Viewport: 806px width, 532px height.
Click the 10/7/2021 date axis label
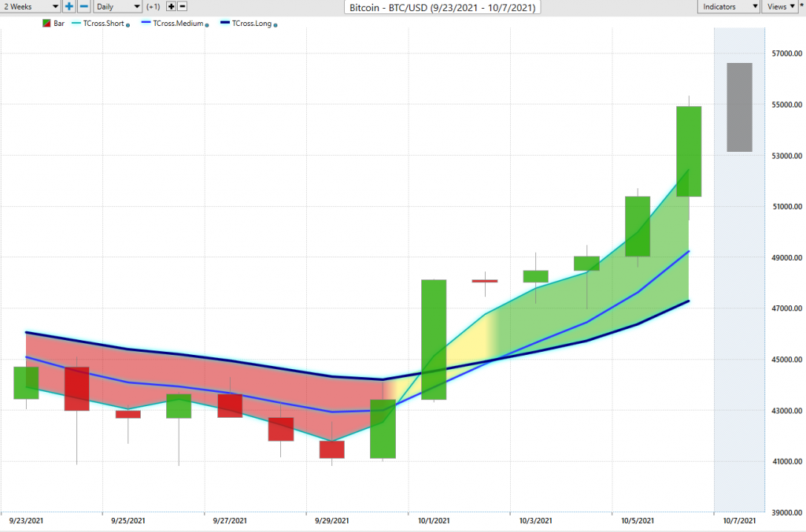tap(739, 521)
